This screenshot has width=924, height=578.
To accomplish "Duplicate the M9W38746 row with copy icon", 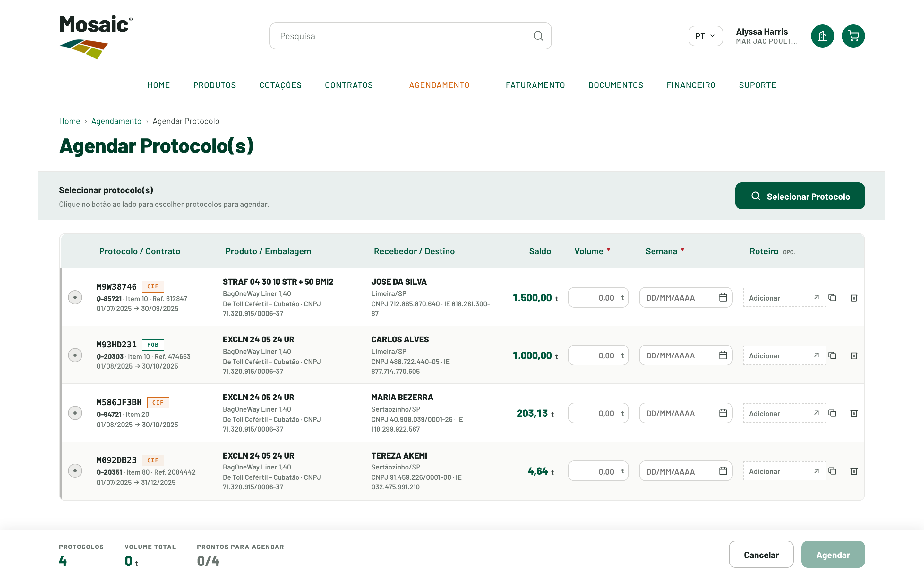I will [832, 297].
